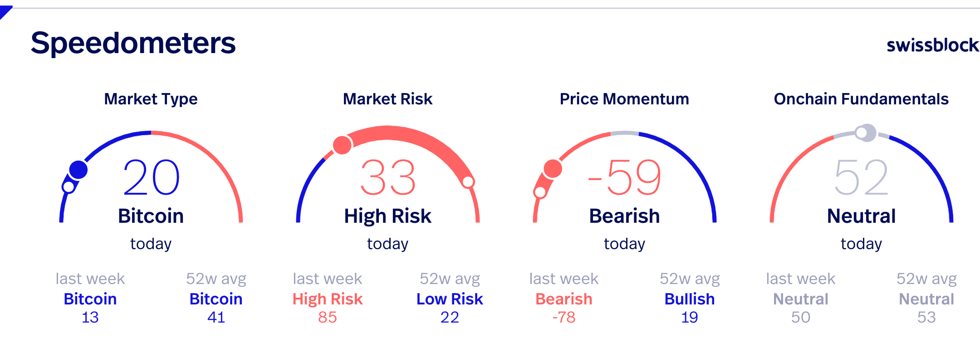The width and height of the screenshot is (980, 343).
Task: Click the hollow last-week marker on the Market Type gauge
Action: pos(69,186)
